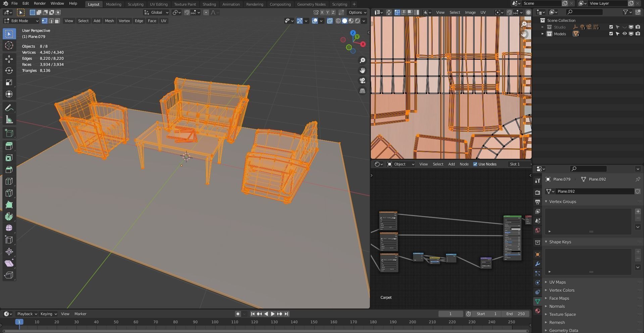Select the Inset Faces tool

9,158
